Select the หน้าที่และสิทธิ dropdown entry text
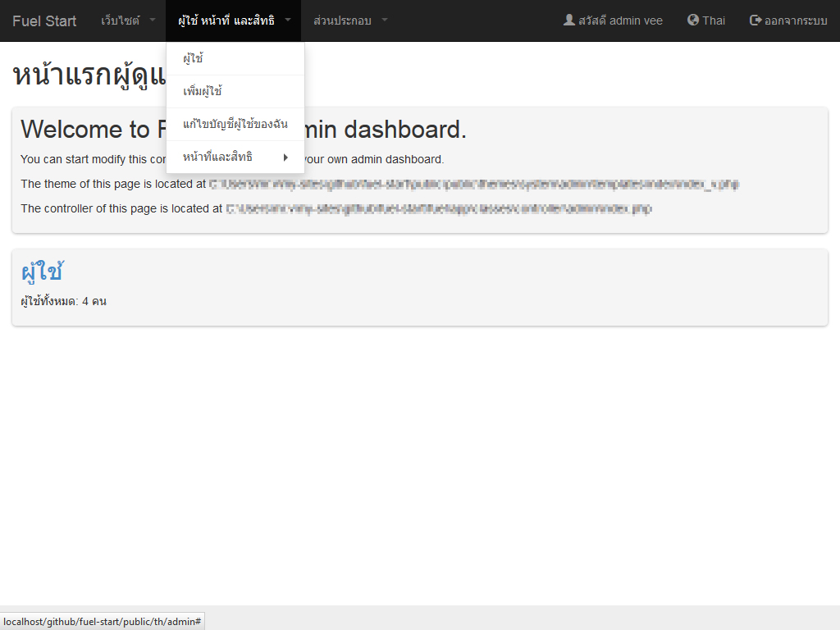Viewport: 840px width, 630px height. [x=217, y=157]
